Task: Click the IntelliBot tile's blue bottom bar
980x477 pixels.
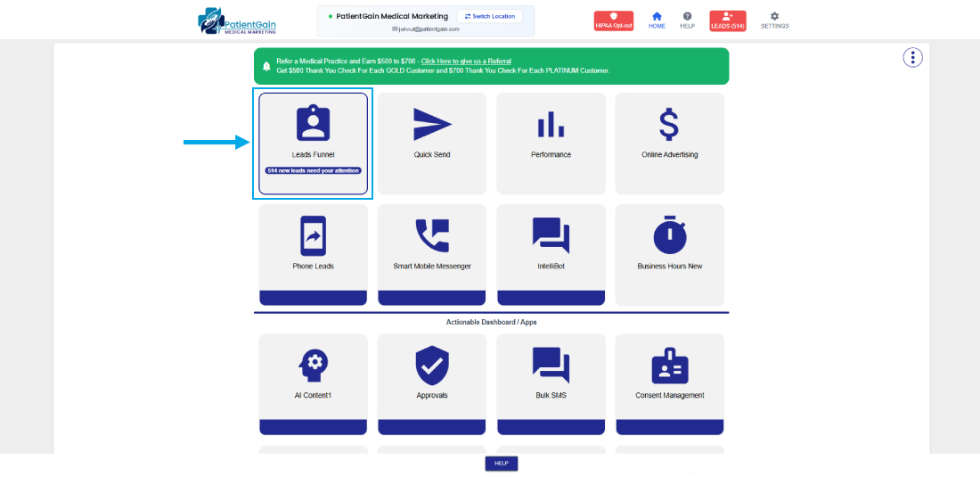Action: (551, 298)
